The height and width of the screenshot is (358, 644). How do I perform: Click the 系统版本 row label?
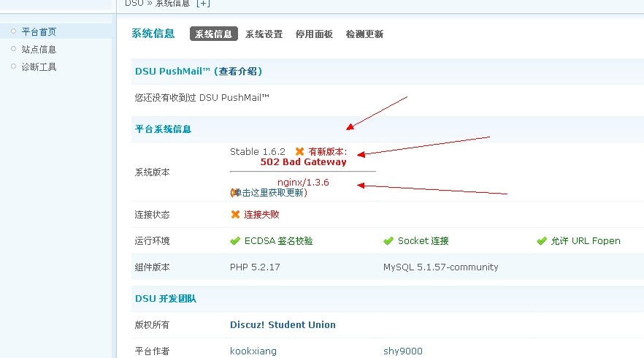coord(152,172)
